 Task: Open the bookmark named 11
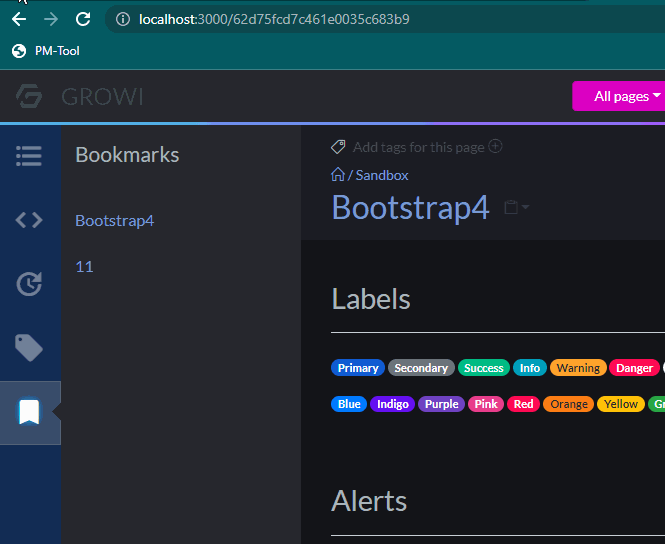click(84, 267)
